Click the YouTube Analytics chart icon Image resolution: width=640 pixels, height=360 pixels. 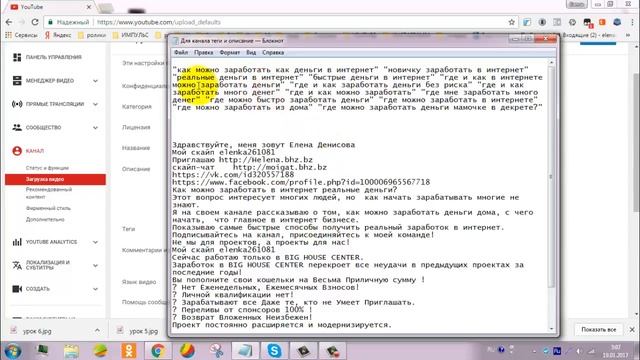pyautogui.click(x=17, y=242)
